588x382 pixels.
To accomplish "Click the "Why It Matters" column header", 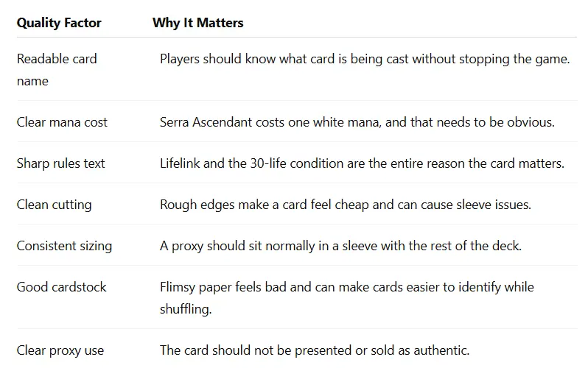I will [x=197, y=23].
